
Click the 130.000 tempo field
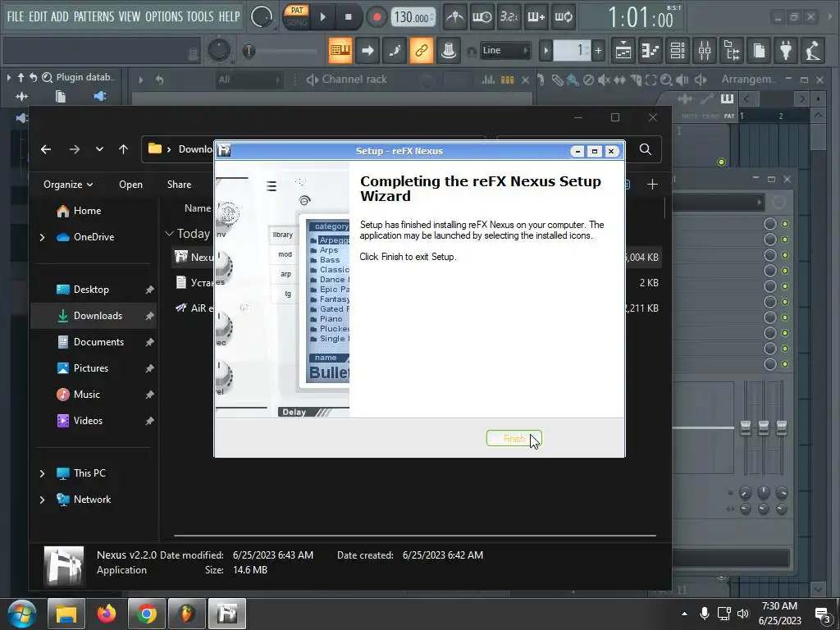(413, 18)
